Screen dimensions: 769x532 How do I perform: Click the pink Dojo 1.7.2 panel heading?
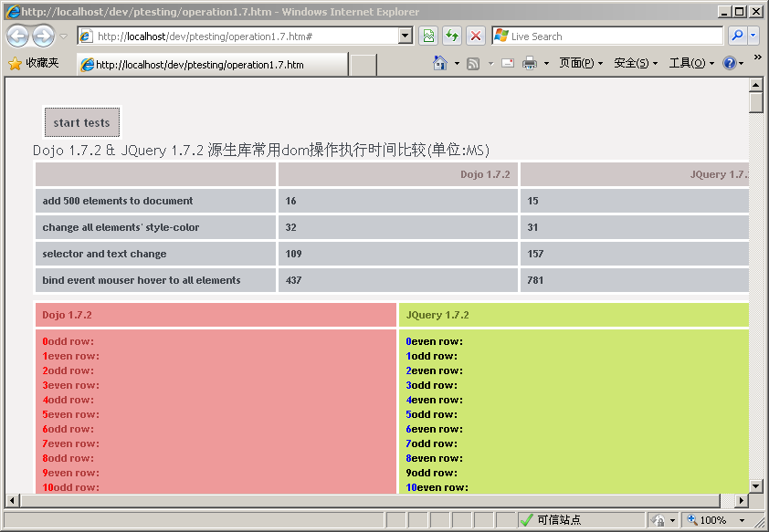tap(216, 315)
